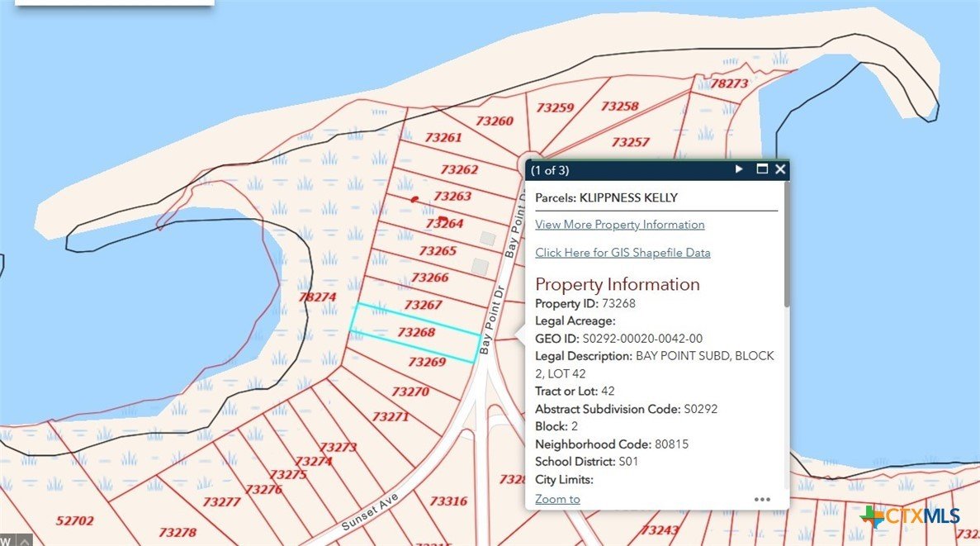This screenshot has height=546, width=980.
Task: Click parcel 78274 in marsh area
Action: [317, 297]
